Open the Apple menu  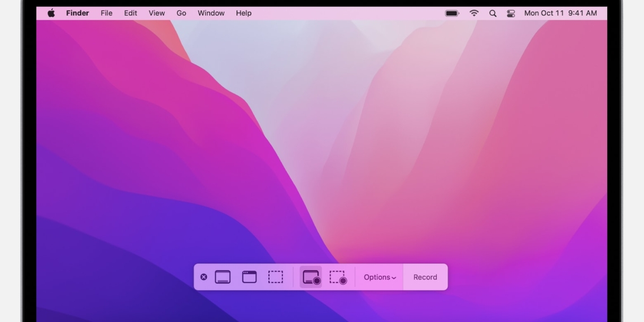click(51, 13)
